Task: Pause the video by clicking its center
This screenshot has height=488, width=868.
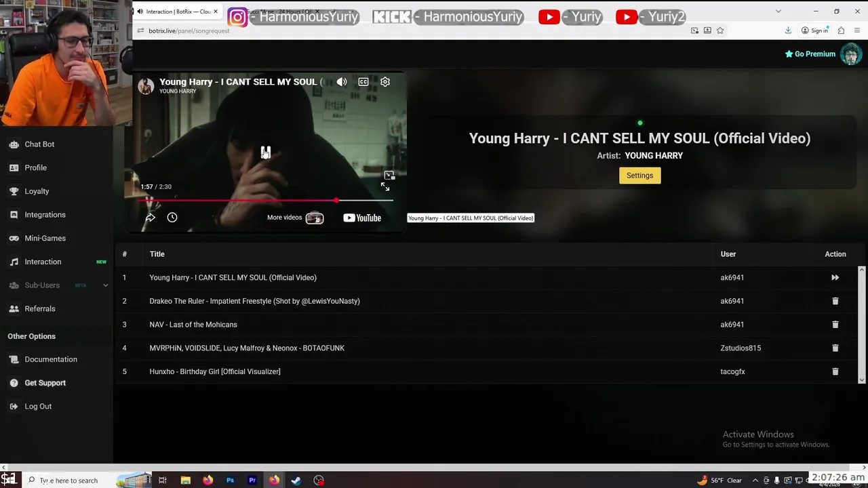Action: point(266,152)
